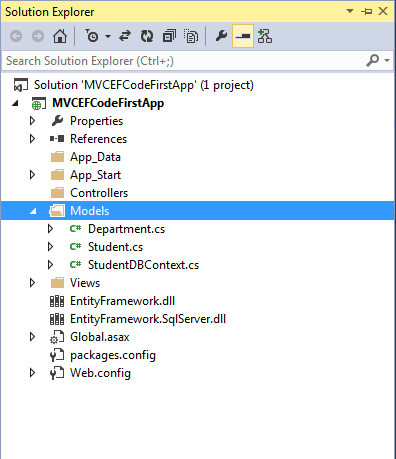This screenshot has width=396, height=459.
Task: Click the solution file icon
Action: [x=20, y=85]
